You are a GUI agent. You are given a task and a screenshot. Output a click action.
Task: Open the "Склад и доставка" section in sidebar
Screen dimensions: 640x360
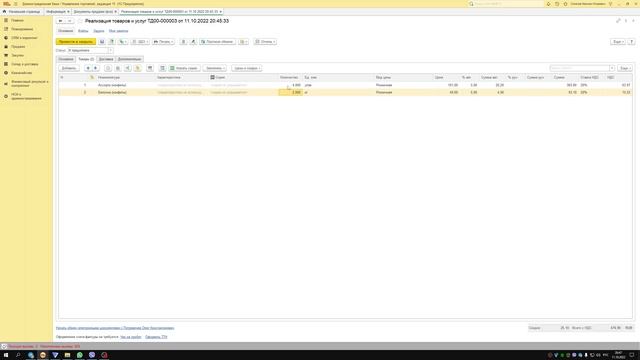(x=24, y=64)
